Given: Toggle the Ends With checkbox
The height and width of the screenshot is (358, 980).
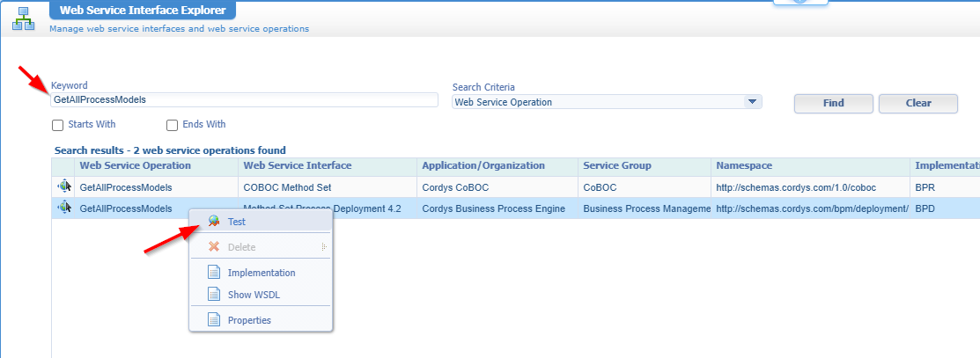Looking at the screenshot, I should tap(173, 125).
